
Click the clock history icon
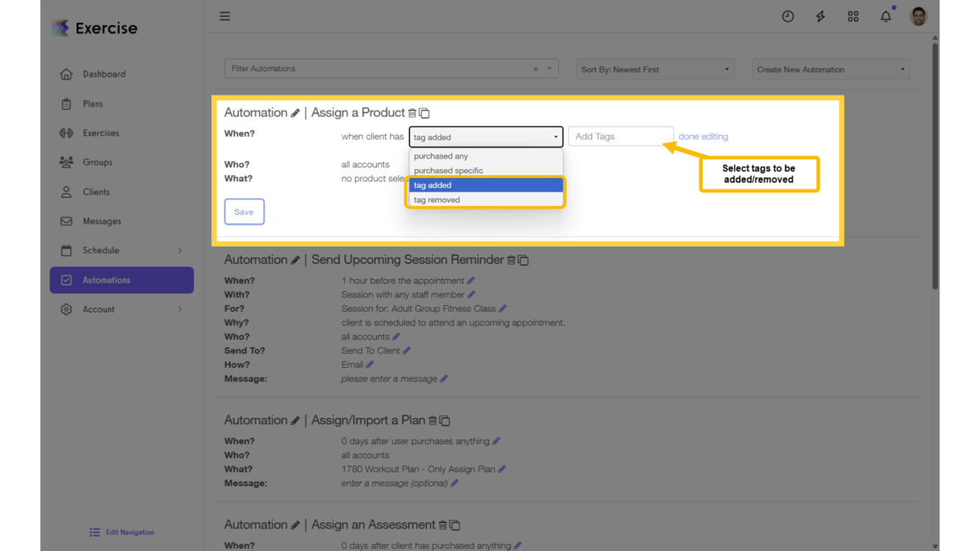coord(788,16)
